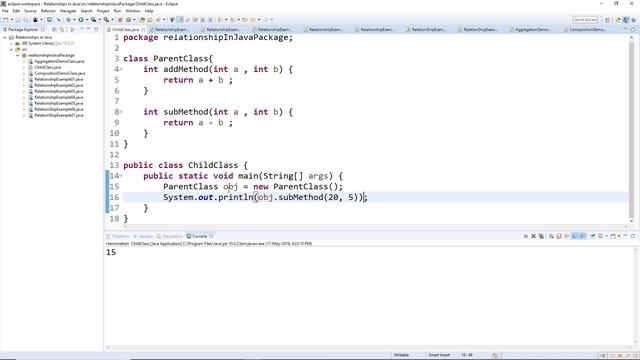The height and width of the screenshot is (360, 640).
Task: Switch to the Java perspective icon
Action: (x=626, y=20)
